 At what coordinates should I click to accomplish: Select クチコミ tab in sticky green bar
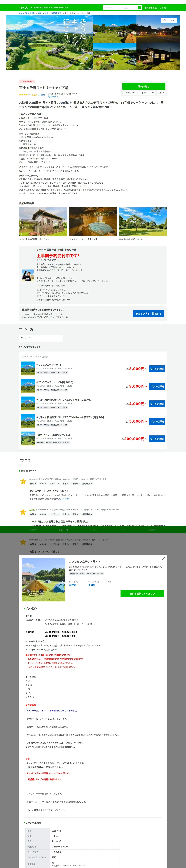[93, 530]
